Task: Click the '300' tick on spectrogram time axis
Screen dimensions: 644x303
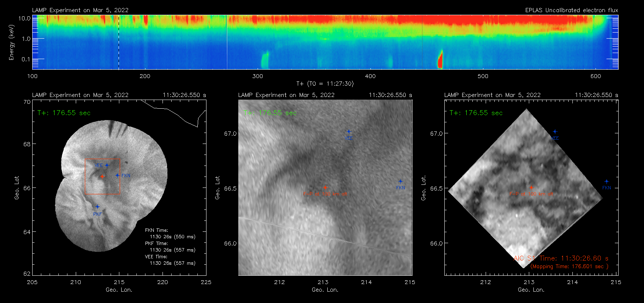Action: 258,76
